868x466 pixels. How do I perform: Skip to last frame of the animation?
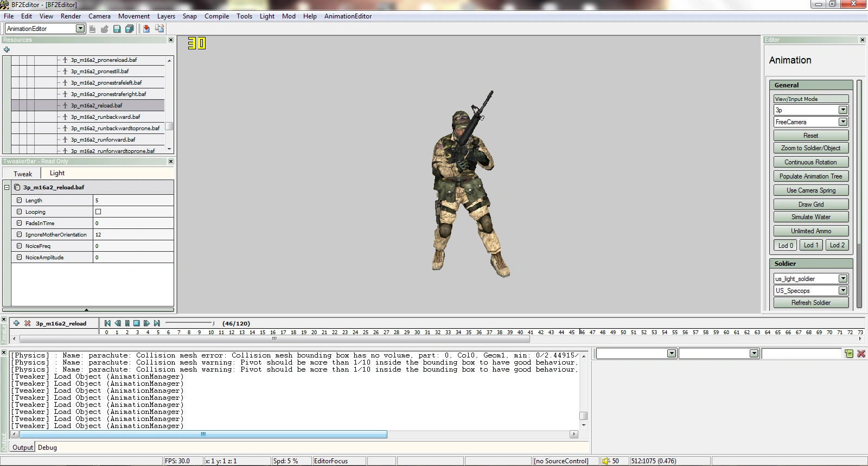tap(157, 323)
